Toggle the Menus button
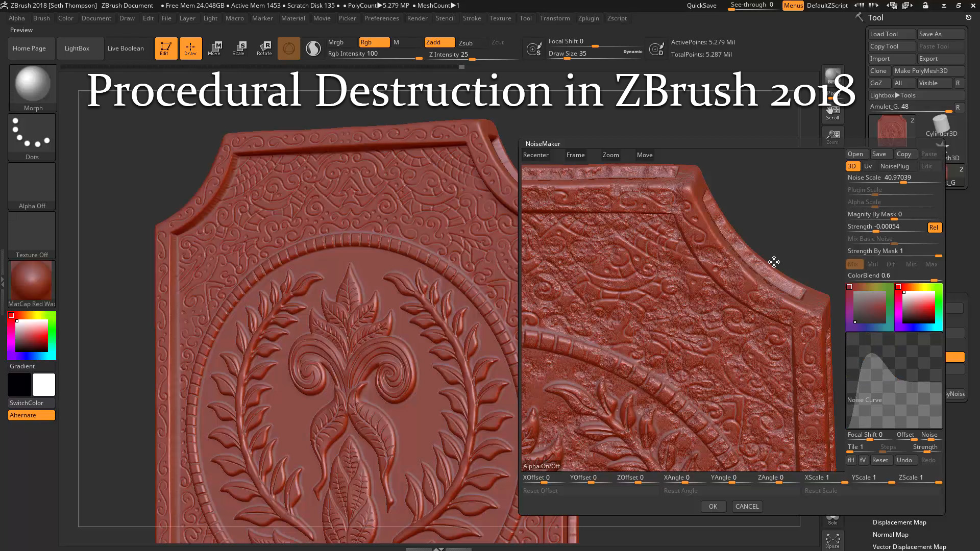 pos(793,6)
